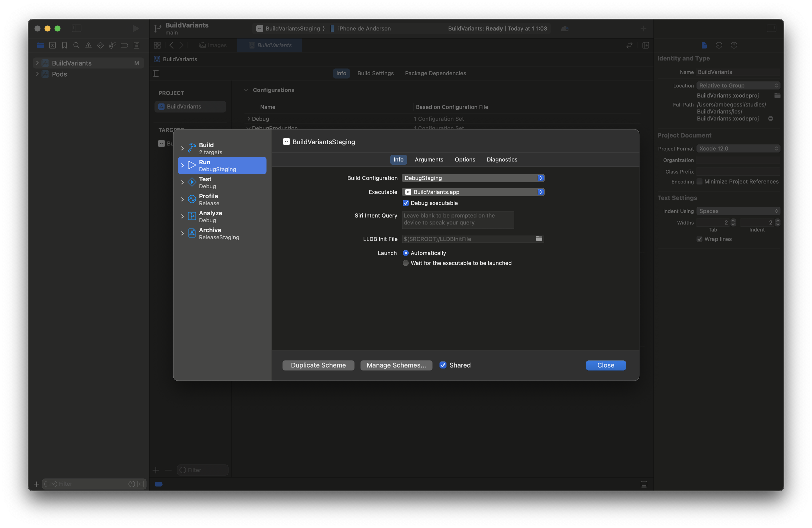Hide the project and targets list icon

(x=156, y=73)
